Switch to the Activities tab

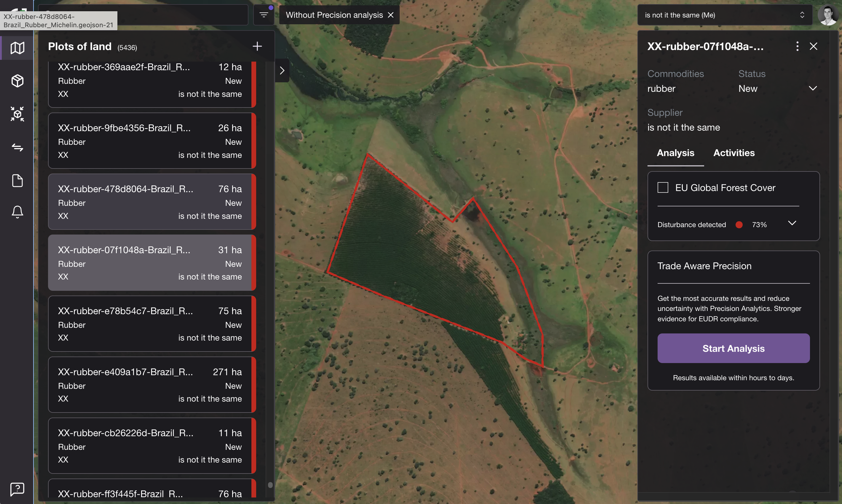click(733, 153)
